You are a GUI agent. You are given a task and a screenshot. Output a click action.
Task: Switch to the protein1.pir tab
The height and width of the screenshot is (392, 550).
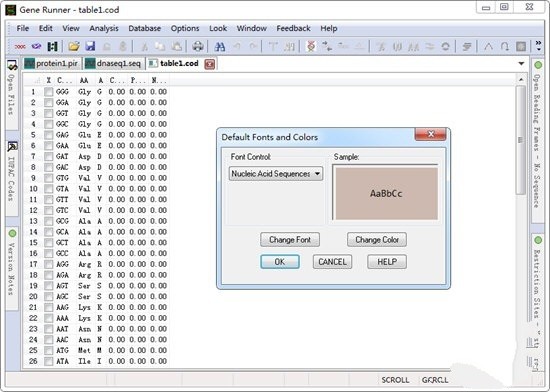(52, 63)
